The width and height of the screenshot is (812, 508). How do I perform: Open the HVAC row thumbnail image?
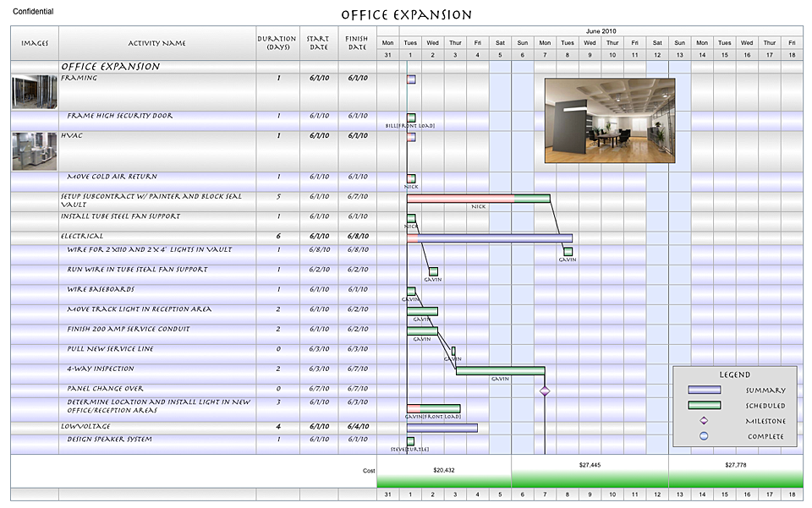coord(35,150)
